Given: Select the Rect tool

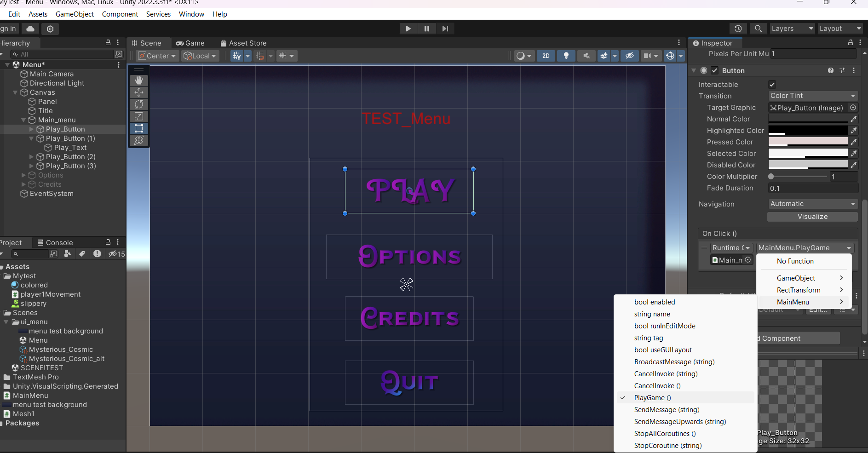Looking at the screenshot, I should pyautogui.click(x=139, y=128).
